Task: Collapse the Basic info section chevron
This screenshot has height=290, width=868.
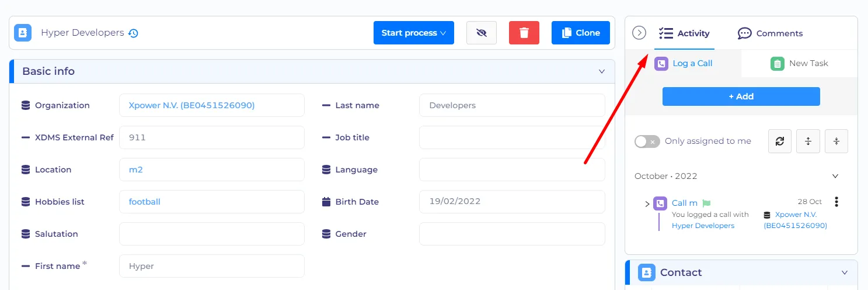Action: click(602, 71)
